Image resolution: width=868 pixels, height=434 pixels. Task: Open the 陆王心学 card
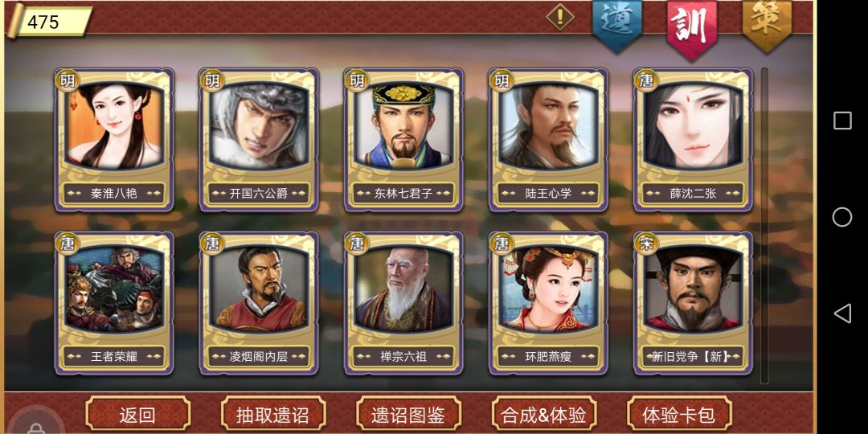tap(549, 140)
